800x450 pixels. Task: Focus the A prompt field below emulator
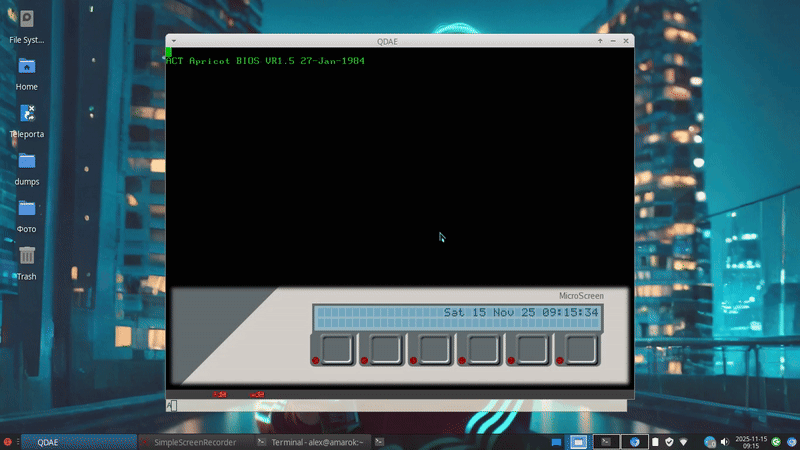coord(396,406)
